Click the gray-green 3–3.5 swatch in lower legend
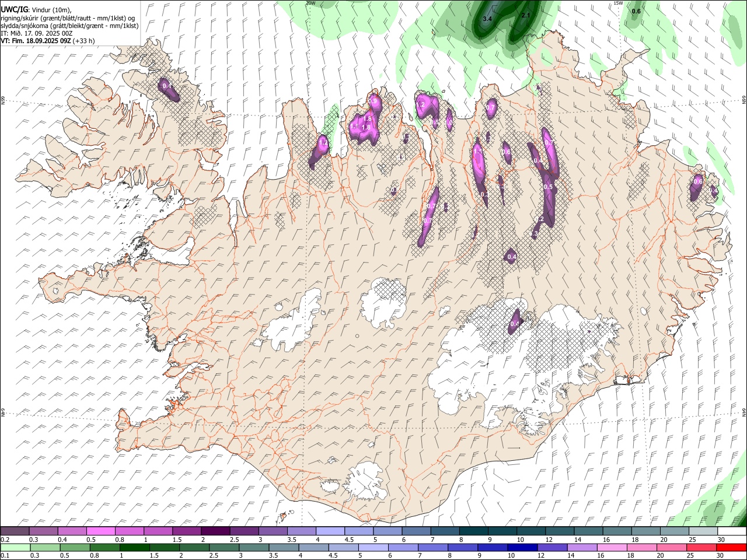 point(254,548)
